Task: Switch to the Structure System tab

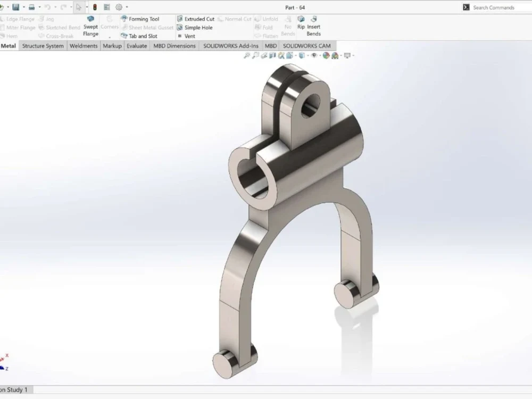Action: tap(43, 46)
